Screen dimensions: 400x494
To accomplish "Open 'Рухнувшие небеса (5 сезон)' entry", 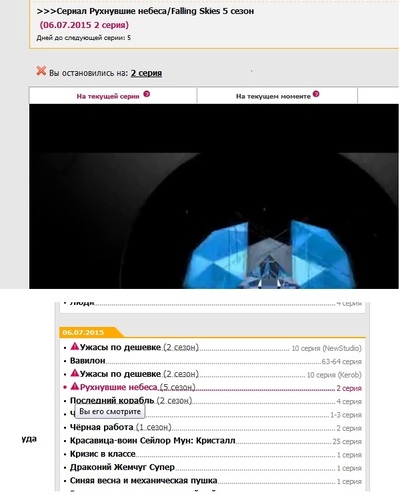I will pos(138,387).
